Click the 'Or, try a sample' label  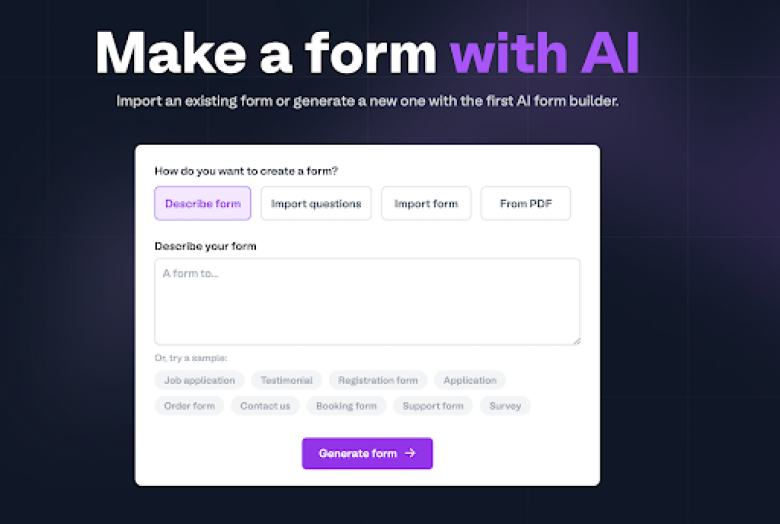[191, 358]
